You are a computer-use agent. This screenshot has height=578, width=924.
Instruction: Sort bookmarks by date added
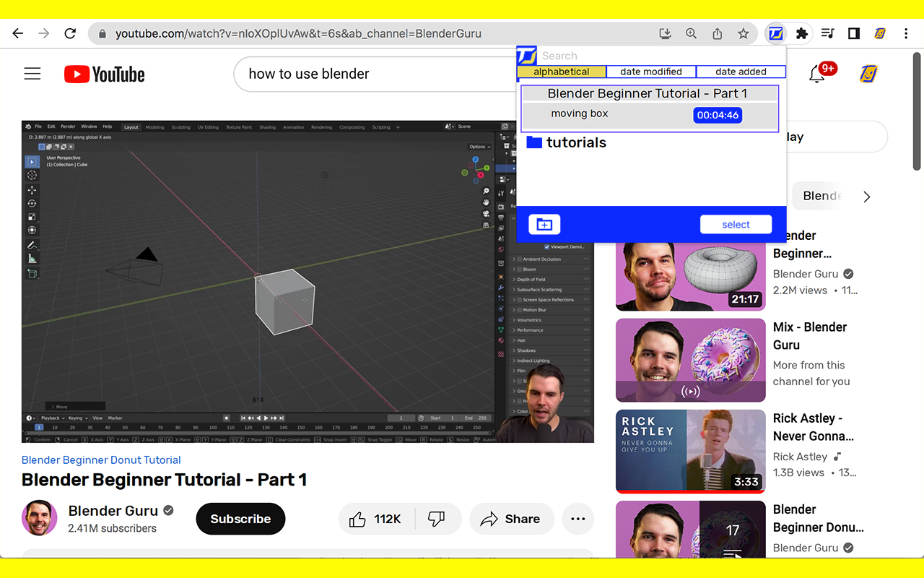741,72
